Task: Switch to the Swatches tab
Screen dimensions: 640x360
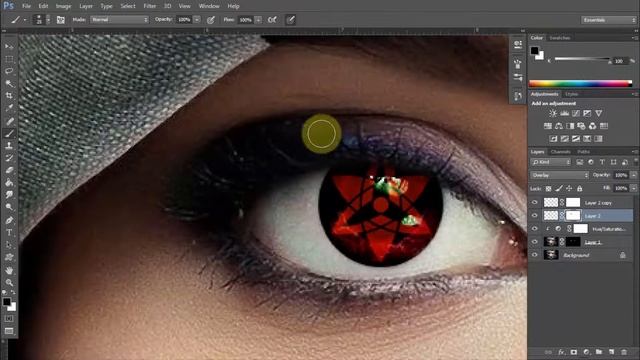Action: (x=560, y=38)
